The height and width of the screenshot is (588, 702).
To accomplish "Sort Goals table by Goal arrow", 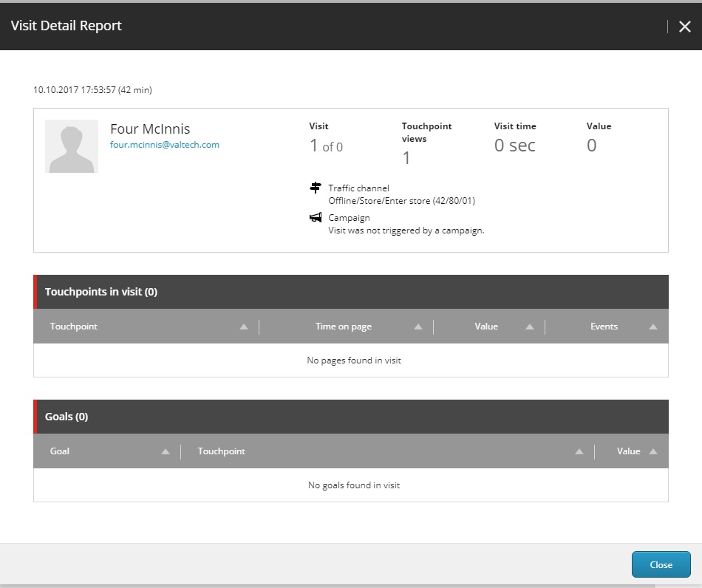I will click(166, 451).
